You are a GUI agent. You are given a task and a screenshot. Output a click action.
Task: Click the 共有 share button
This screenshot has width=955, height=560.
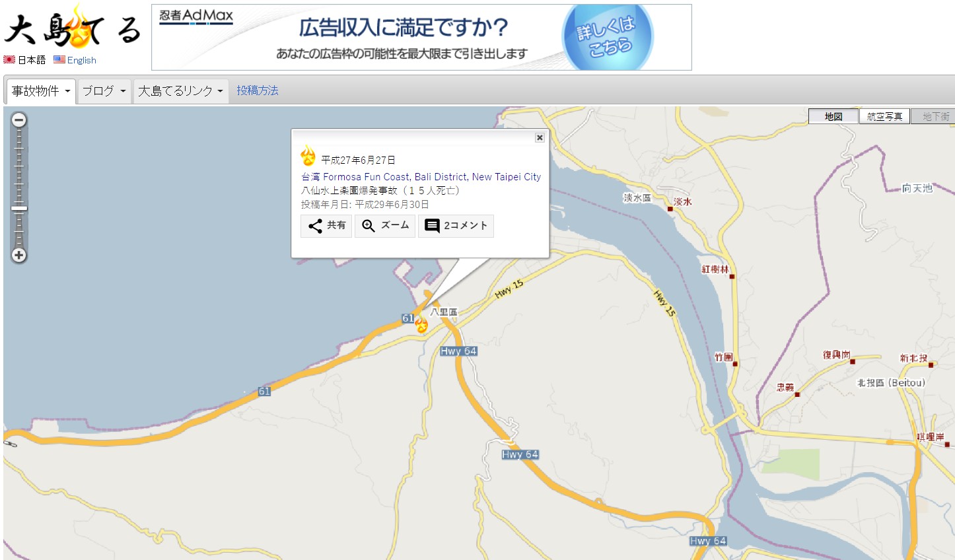click(326, 226)
